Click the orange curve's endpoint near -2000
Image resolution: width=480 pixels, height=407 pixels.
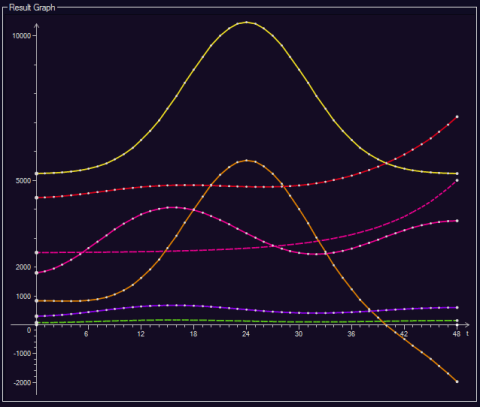[457, 382]
